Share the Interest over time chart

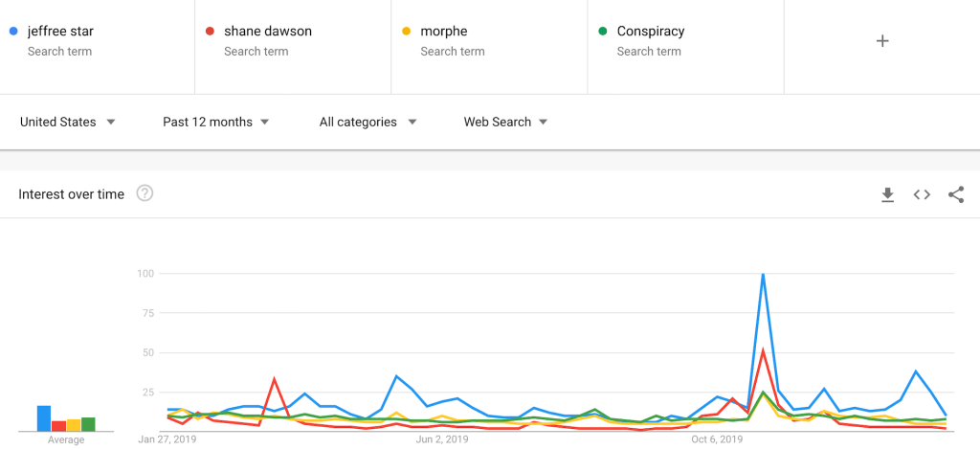pyautogui.click(x=956, y=194)
